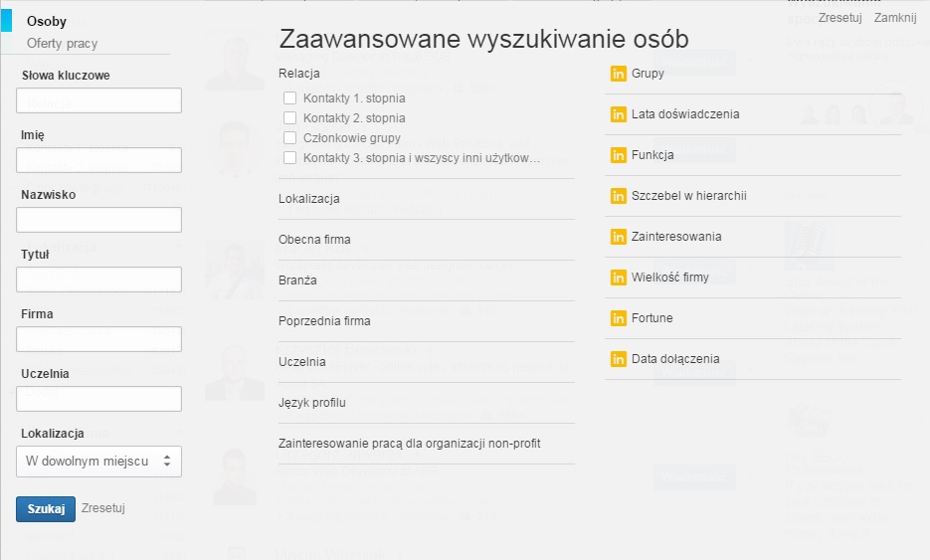Click the premium icon beside Fortune
The height and width of the screenshot is (560, 930).
coord(618,318)
